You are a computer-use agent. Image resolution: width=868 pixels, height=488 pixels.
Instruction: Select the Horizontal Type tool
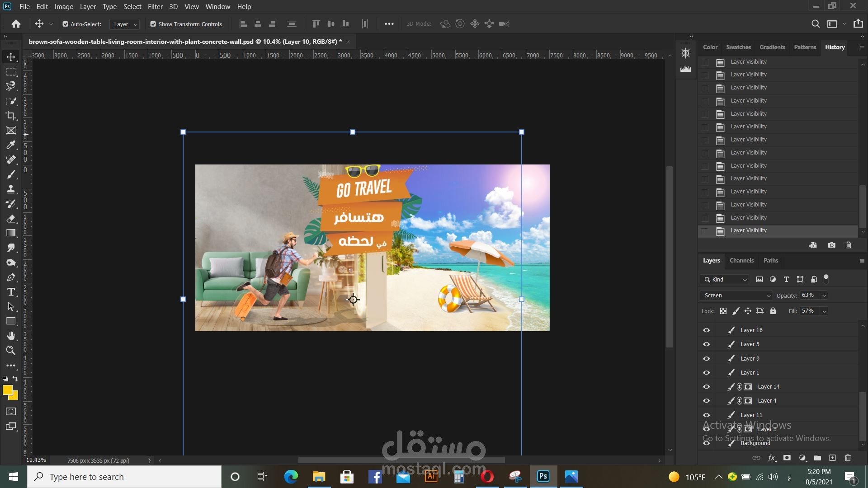coord(11,292)
